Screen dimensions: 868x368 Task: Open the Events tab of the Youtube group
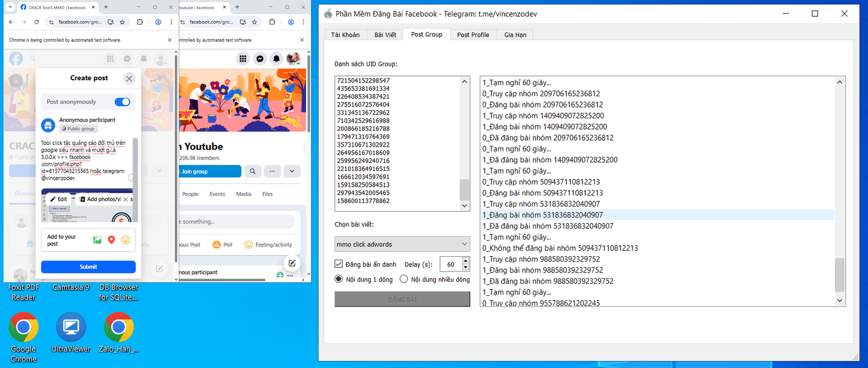coord(217,194)
